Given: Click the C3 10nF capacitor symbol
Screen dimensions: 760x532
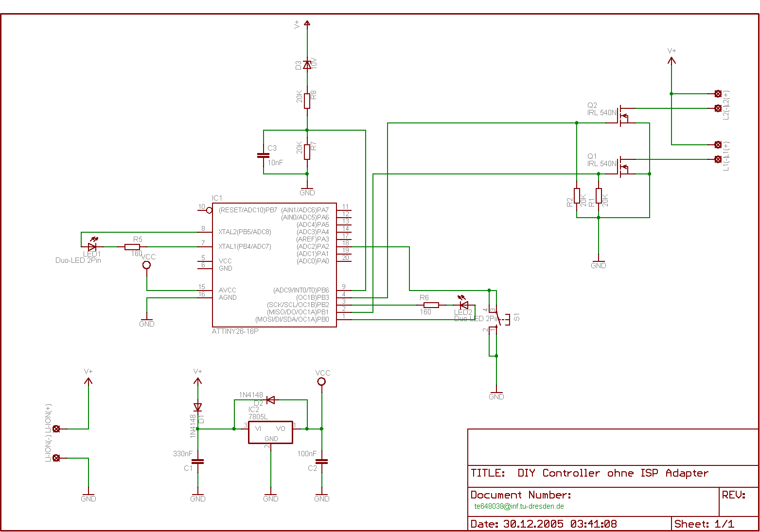Looking at the screenshot, I should pyautogui.click(x=263, y=155).
